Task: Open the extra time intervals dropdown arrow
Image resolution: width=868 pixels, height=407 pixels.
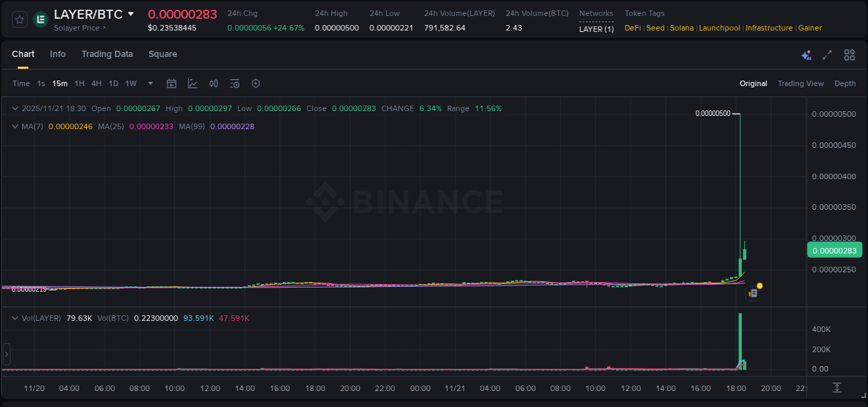Action: point(149,83)
